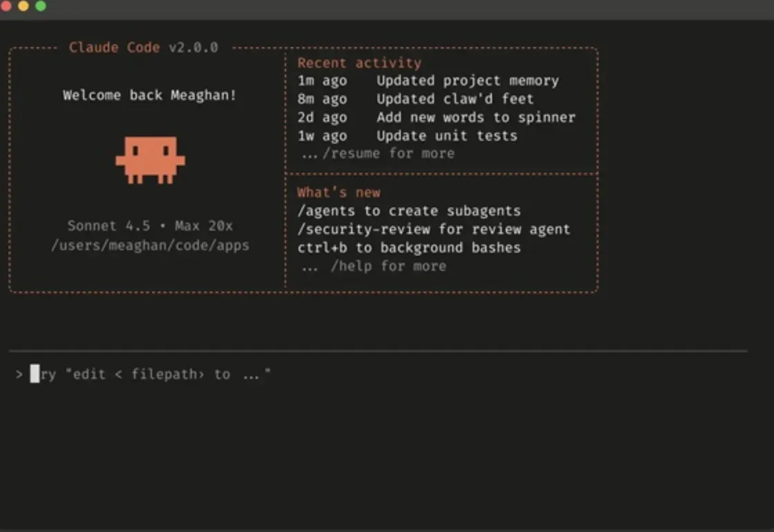The image size is (774, 532).
Task: Open 'Add new words to spinner' entry
Action: (x=475, y=117)
